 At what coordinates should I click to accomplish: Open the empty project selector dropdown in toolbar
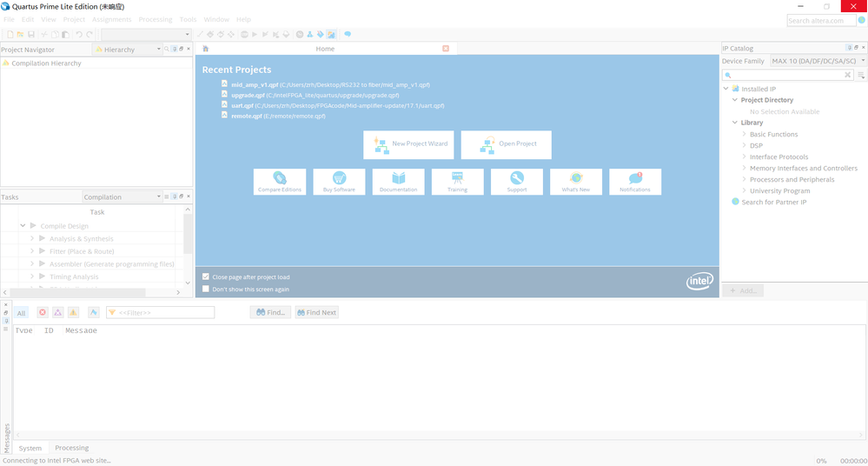[x=146, y=35]
